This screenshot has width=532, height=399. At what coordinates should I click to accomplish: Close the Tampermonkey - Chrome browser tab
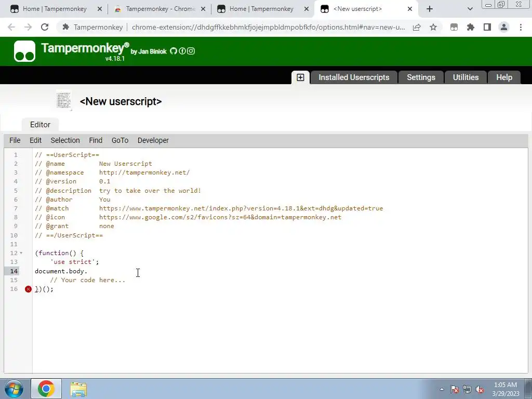tap(203, 9)
